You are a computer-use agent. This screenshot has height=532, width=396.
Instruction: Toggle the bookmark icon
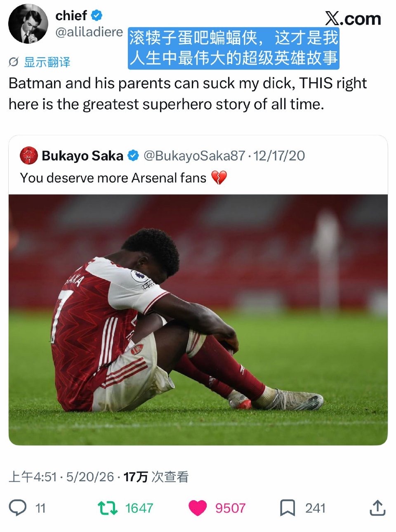coord(288,508)
